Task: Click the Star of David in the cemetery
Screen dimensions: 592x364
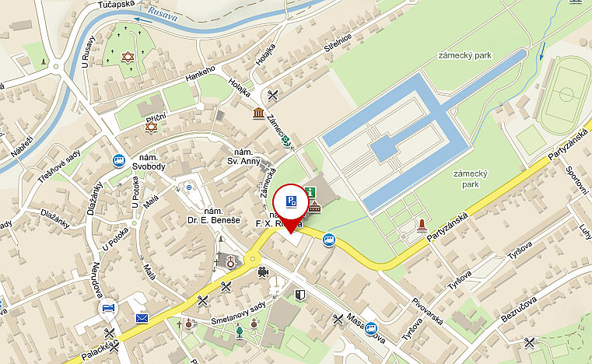Action: tap(128, 57)
